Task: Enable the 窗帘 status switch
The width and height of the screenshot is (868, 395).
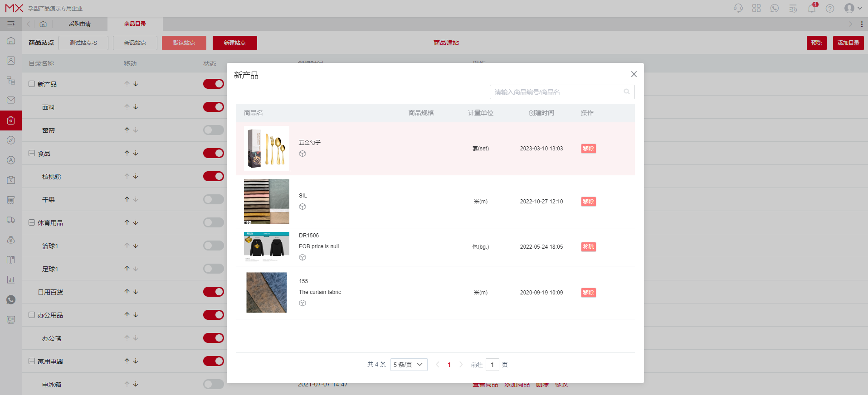Action: [214, 130]
